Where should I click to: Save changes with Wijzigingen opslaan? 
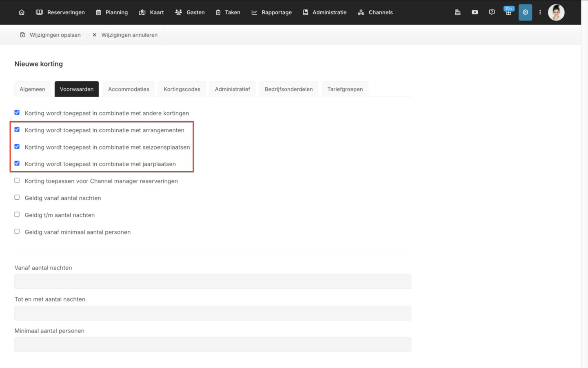(50, 35)
